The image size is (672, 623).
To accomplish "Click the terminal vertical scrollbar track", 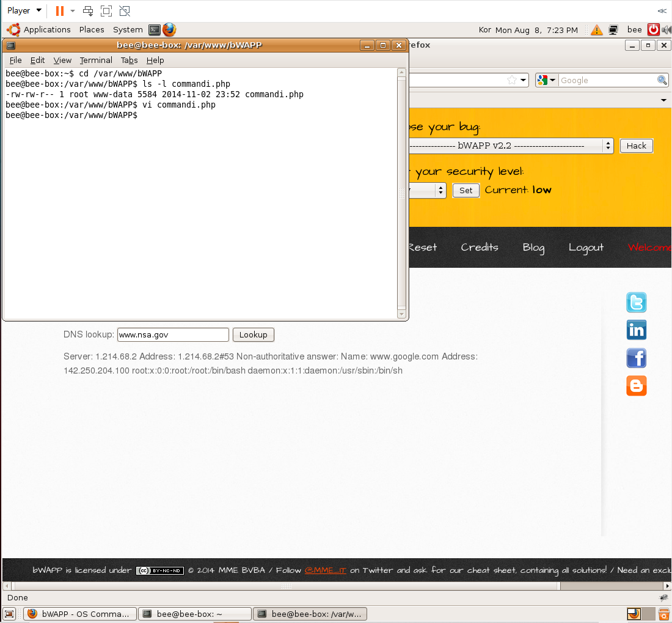I will 401,193.
